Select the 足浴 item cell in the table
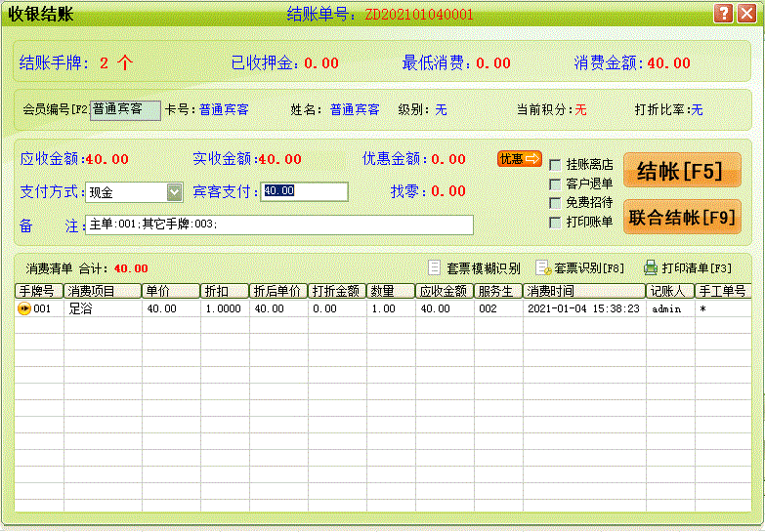This screenshot has width=765, height=532. [x=103, y=308]
